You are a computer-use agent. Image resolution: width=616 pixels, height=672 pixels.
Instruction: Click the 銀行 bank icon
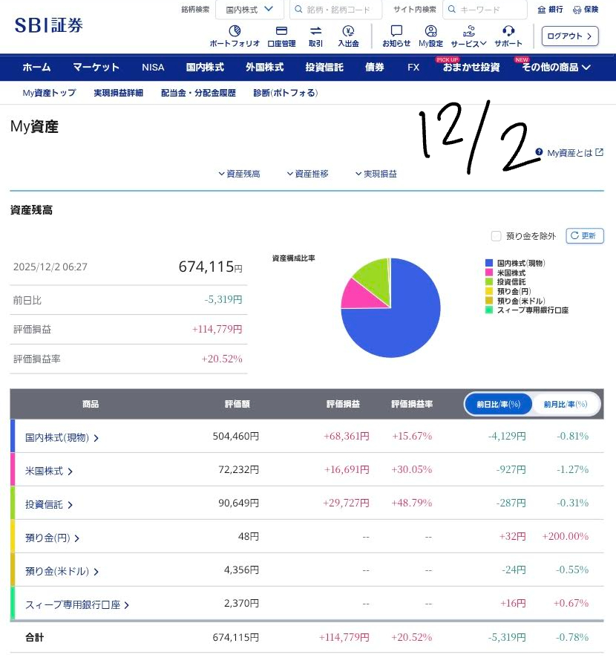click(542, 10)
